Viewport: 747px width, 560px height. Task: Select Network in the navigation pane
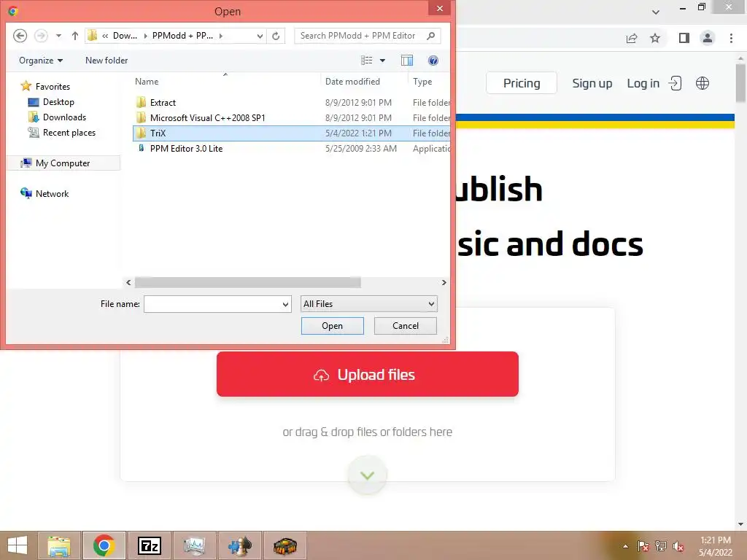point(52,193)
